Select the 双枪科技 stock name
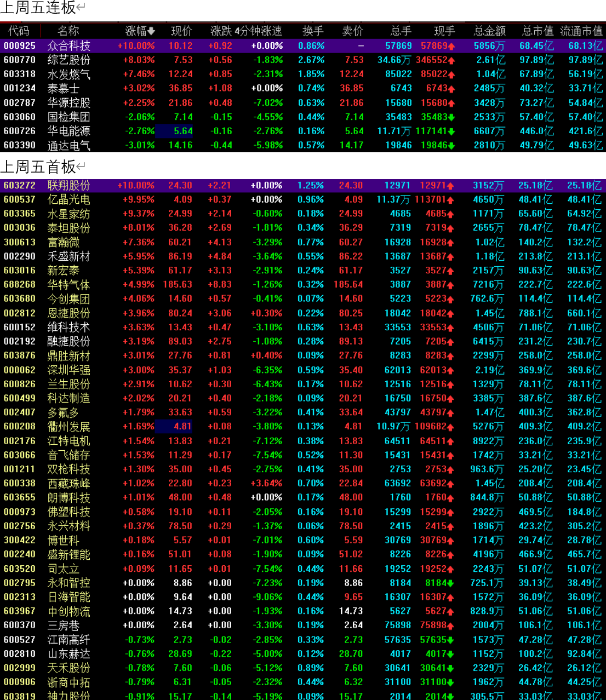 [x=69, y=469]
